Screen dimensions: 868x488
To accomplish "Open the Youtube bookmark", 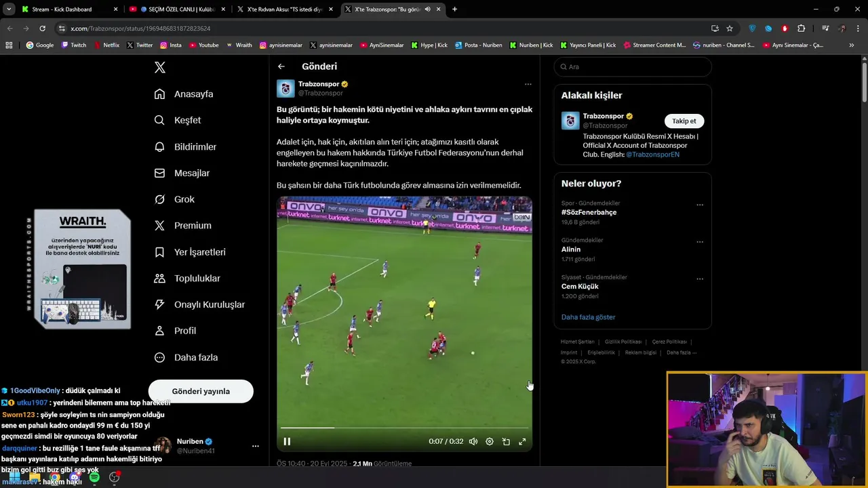I will pos(204,45).
